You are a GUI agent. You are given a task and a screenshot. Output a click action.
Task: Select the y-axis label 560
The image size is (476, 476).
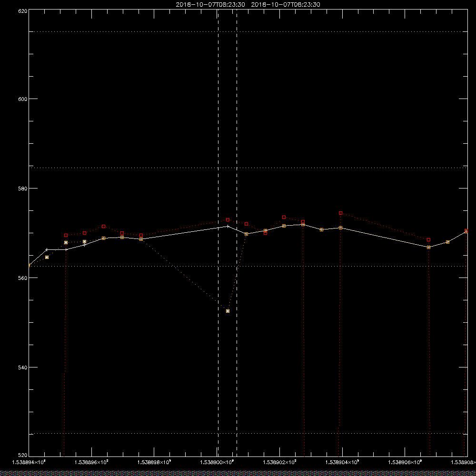(23, 278)
